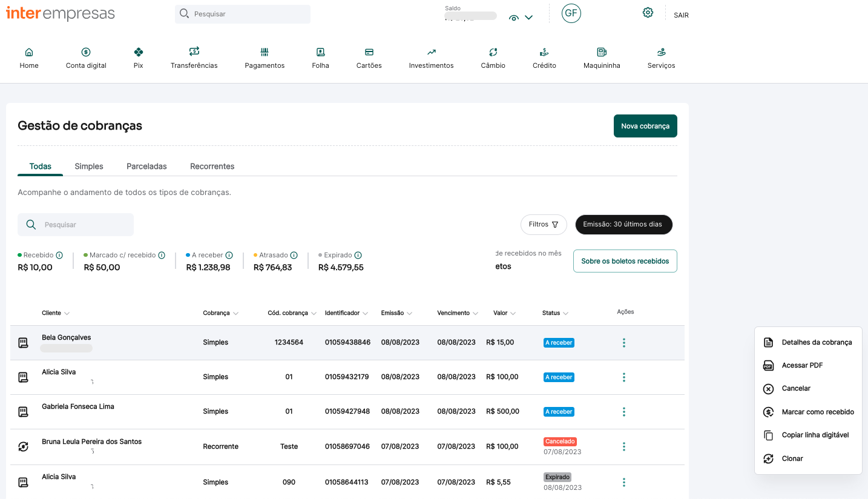Sort by the Vencimento column header
The height and width of the screenshot is (499, 868).
(x=458, y=313)
